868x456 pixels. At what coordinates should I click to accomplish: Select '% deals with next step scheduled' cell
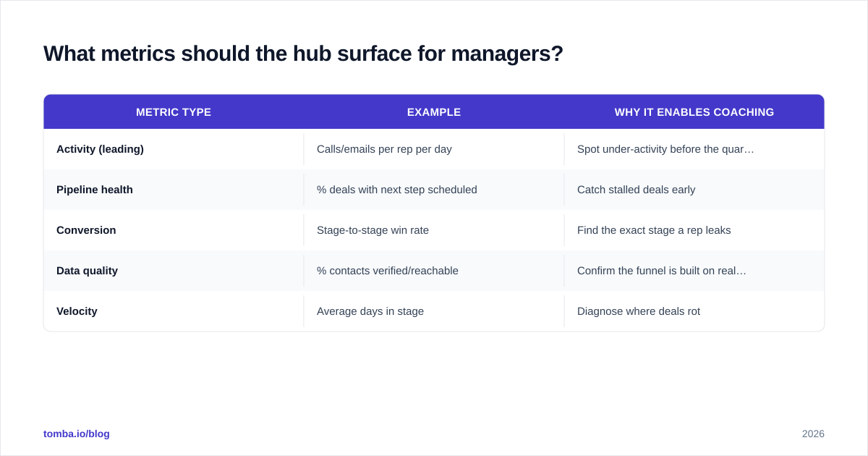tap(434, 190)
